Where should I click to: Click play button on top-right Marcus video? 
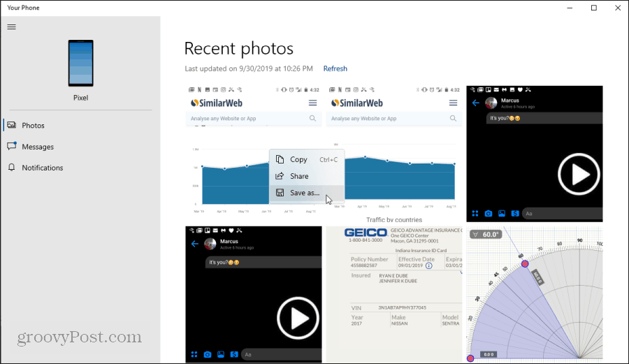(x=579, y=174)
